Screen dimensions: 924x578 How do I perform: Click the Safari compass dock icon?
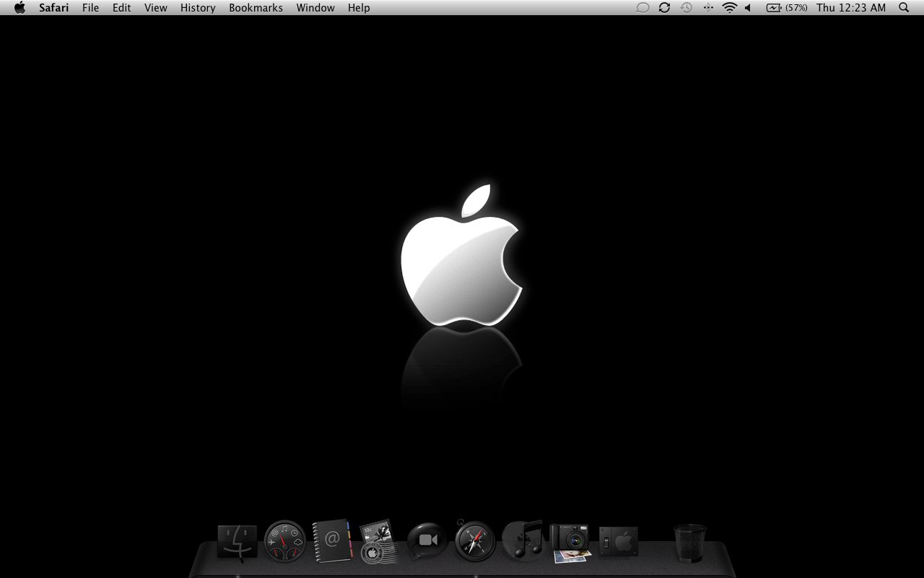click(x=475, y=541)
